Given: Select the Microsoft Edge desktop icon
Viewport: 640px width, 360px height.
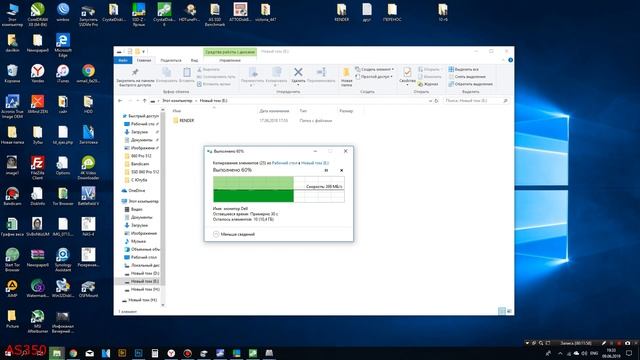Looking at the screenshot, I should click(63, 45).
